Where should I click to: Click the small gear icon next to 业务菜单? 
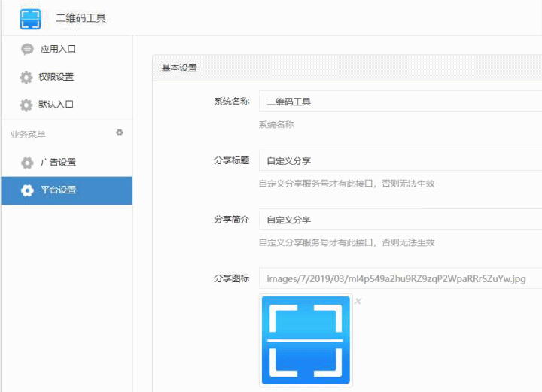click(x=120, y=132)
